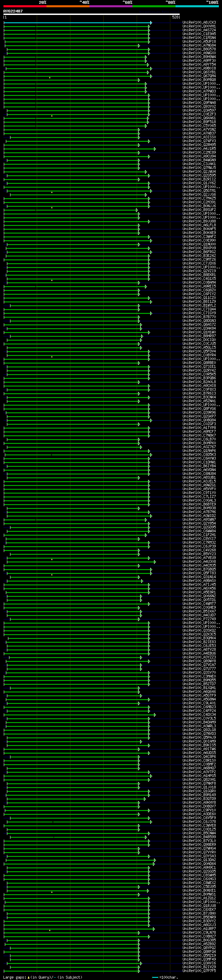This screenshot has height=980, width=222.
Task: Click the query end position 528
Action: click(175, 17)
